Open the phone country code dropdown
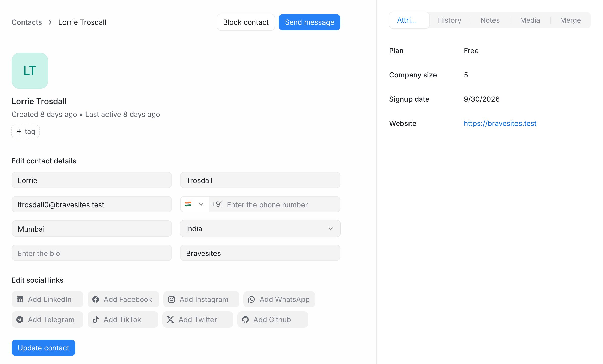603x364 pixels. coord(195,204)
